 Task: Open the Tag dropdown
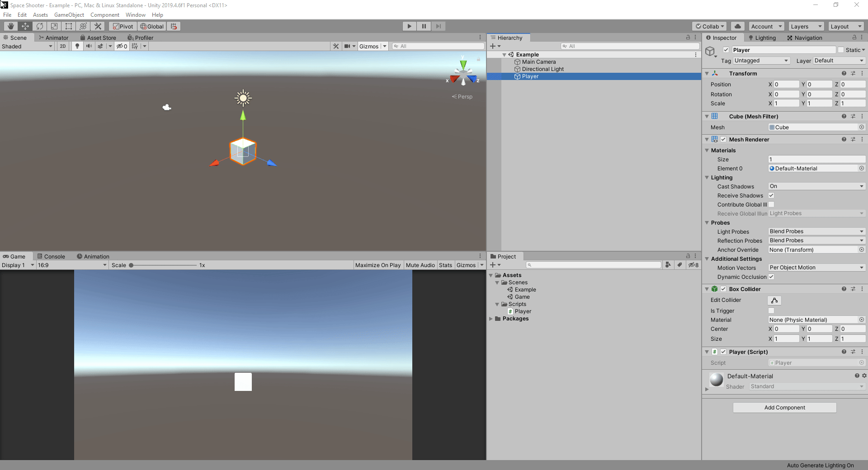click(762, 61)
